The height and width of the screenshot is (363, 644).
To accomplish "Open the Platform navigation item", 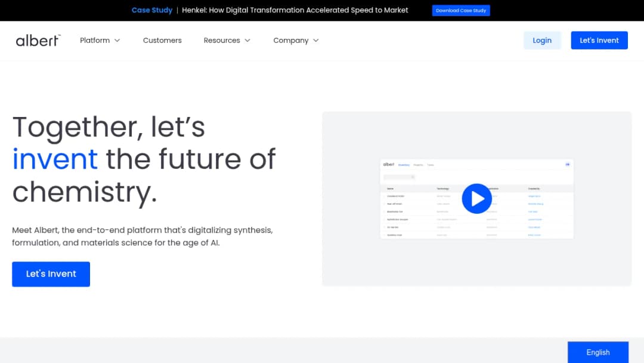I will coord(95,40).
